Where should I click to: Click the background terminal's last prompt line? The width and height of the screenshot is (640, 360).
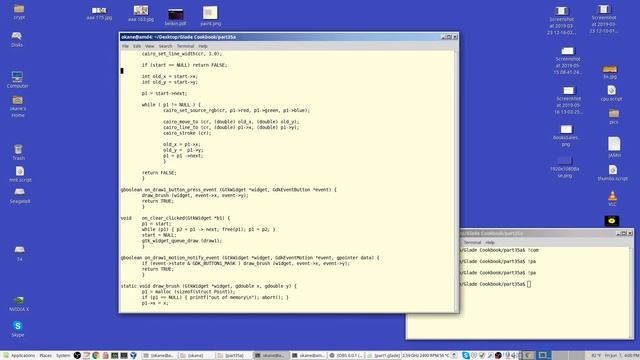495,284
